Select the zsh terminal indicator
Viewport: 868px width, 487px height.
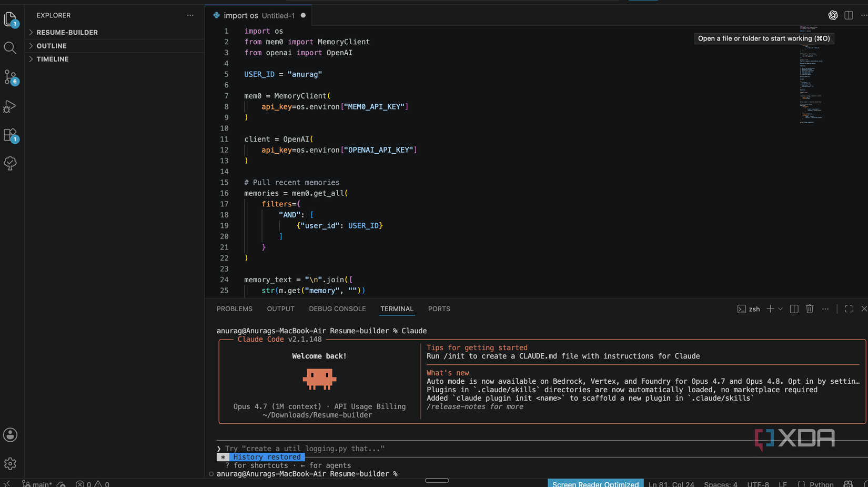coord(749,309)
